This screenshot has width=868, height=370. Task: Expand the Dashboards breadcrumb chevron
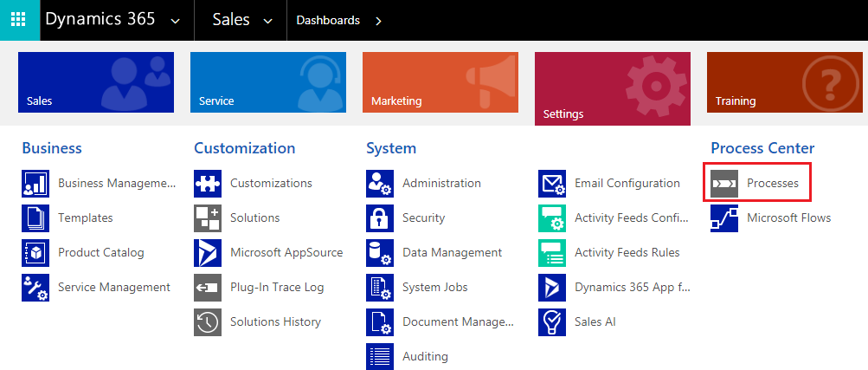point(379,21)
